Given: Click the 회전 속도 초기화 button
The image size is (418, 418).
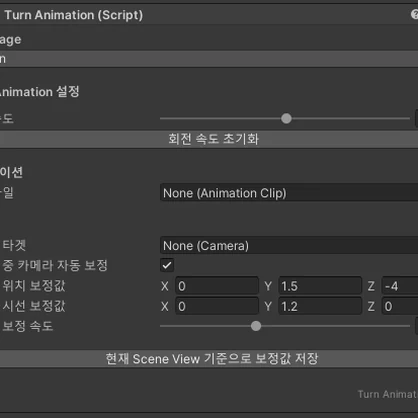Looking at the screenshot, I should click(209, 139).
